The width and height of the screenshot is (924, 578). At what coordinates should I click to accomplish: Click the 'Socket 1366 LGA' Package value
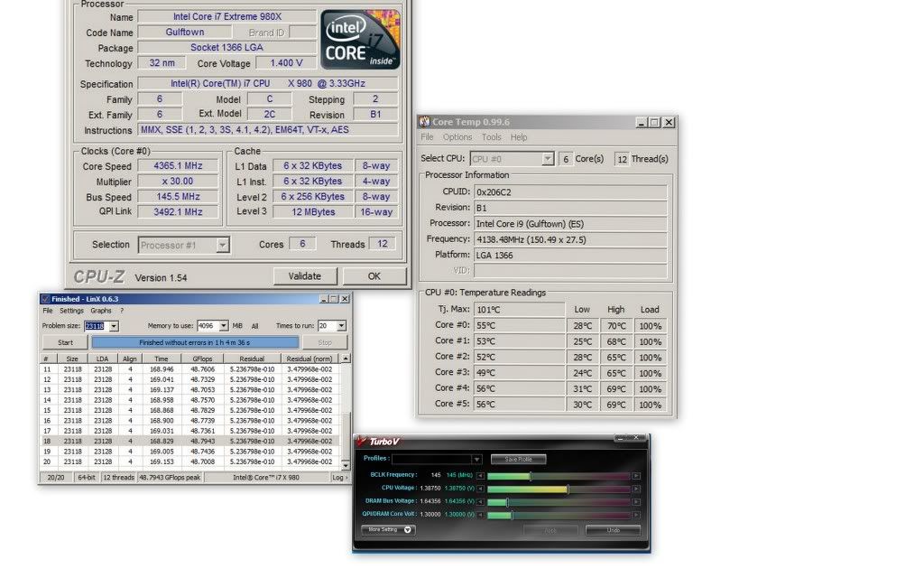(226, 47)
